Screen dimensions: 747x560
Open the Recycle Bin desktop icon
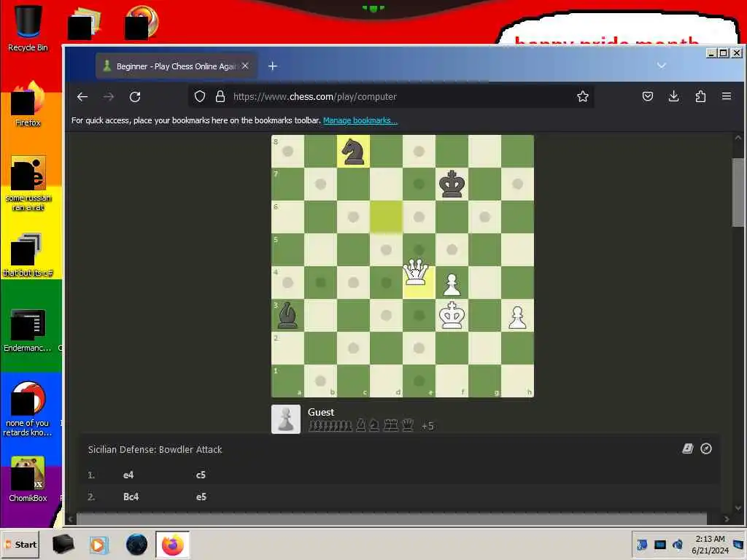point(28,28)
